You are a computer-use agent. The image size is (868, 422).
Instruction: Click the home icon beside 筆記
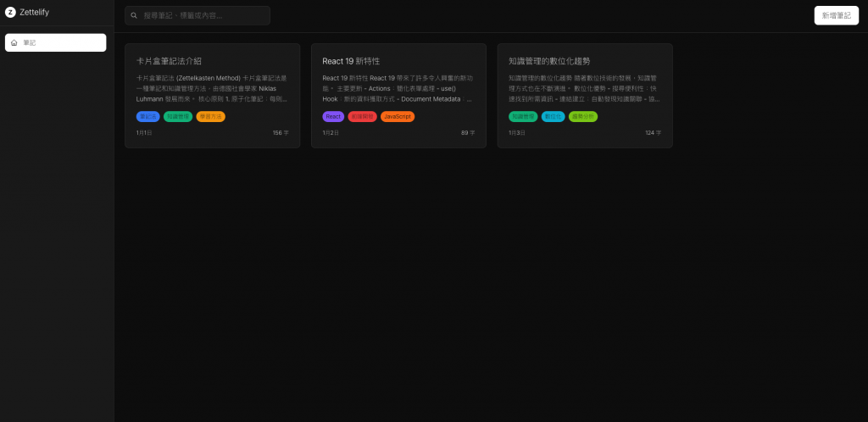click(x=14, y=42)
